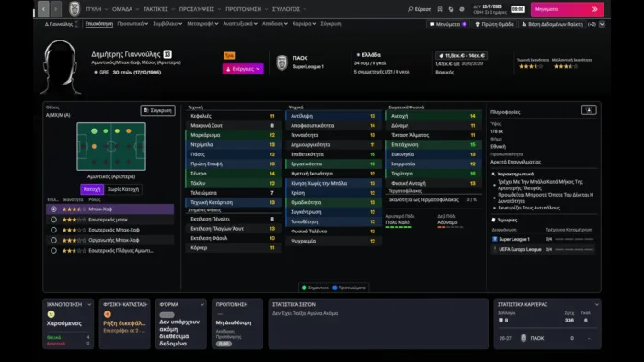This screenshot has height=362, width=644.
Task: Open the ΤΑΚΤΙΚΕΣ menu dropdown
Action: pos(159,9)
